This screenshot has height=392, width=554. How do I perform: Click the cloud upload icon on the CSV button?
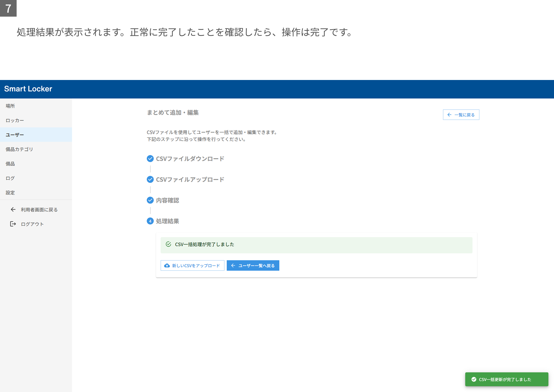167,265
